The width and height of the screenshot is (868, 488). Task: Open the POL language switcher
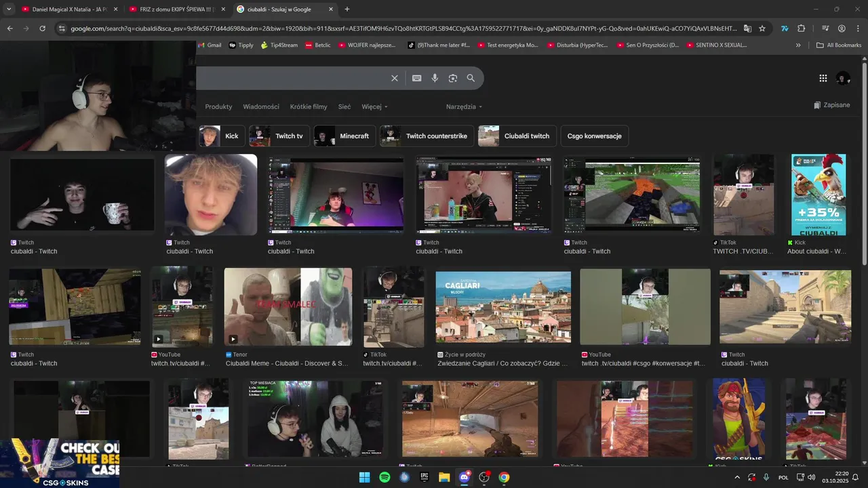pos(783,477)
